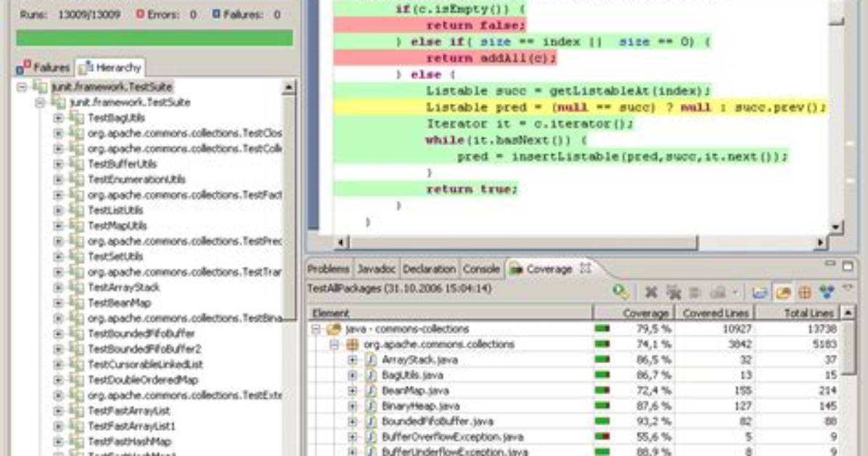Click the JUnit tree scroll-up arrow
868x456 pixels.
[288, 87]
